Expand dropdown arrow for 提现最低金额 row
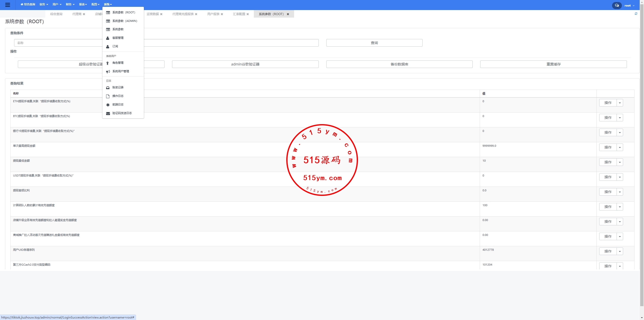This screenshot has width=644, height=320. pyautogui.click(x=620, y=162)
